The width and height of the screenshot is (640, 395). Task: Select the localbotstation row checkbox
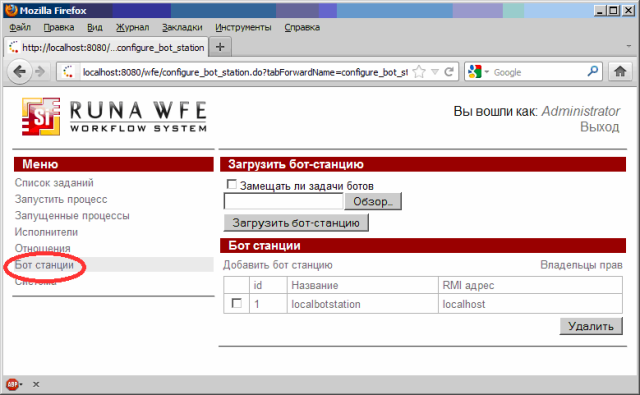236,303
